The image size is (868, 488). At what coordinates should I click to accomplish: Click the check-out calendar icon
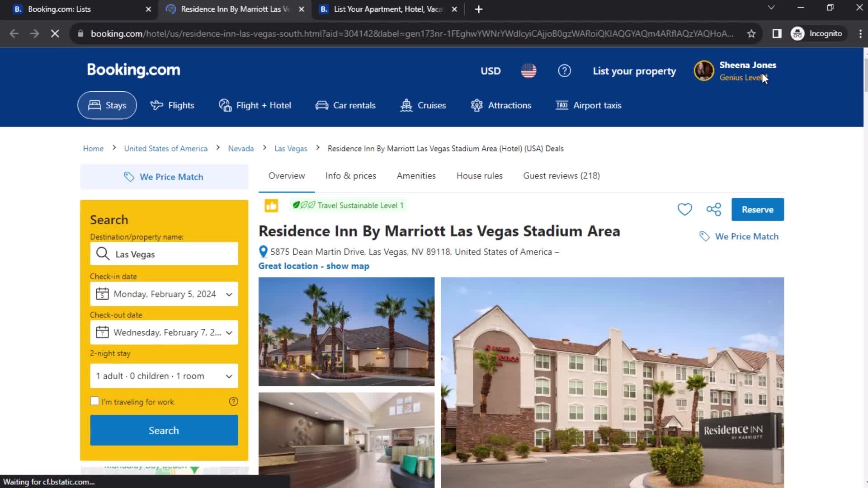click(102, 333)
